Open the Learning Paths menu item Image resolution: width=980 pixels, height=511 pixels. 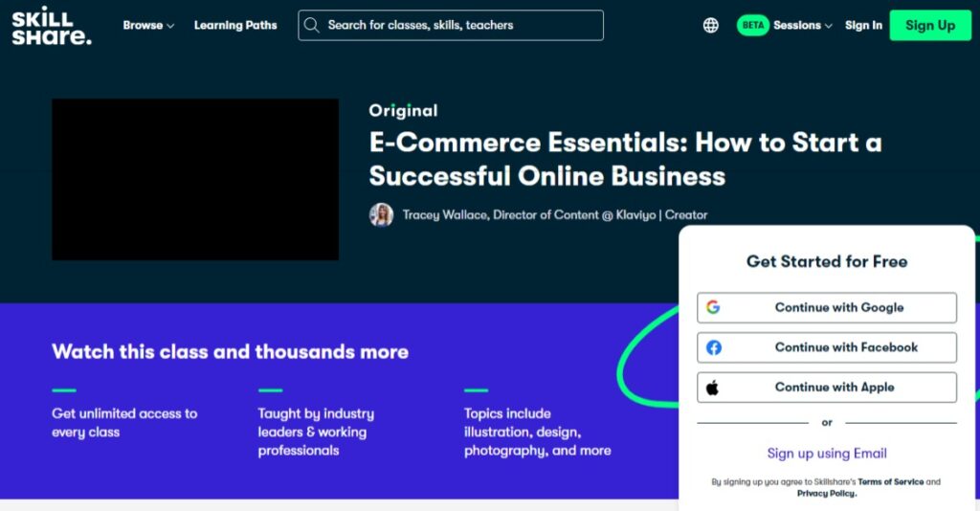click(235, 26)
